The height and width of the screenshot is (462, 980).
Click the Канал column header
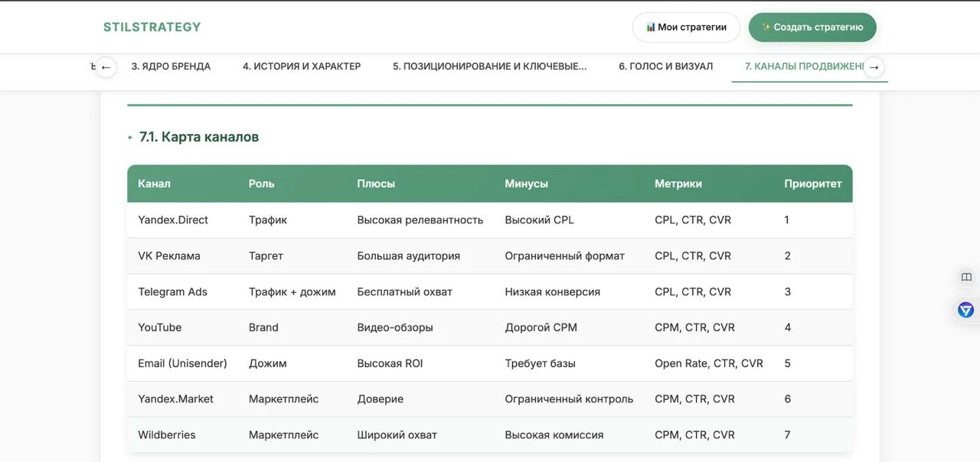pos(154,184)
